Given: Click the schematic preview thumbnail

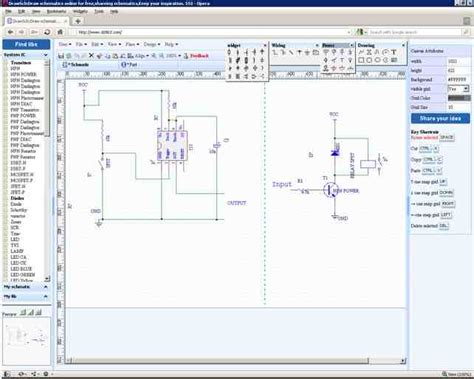Looking at the screenshot, I should 27,341.
